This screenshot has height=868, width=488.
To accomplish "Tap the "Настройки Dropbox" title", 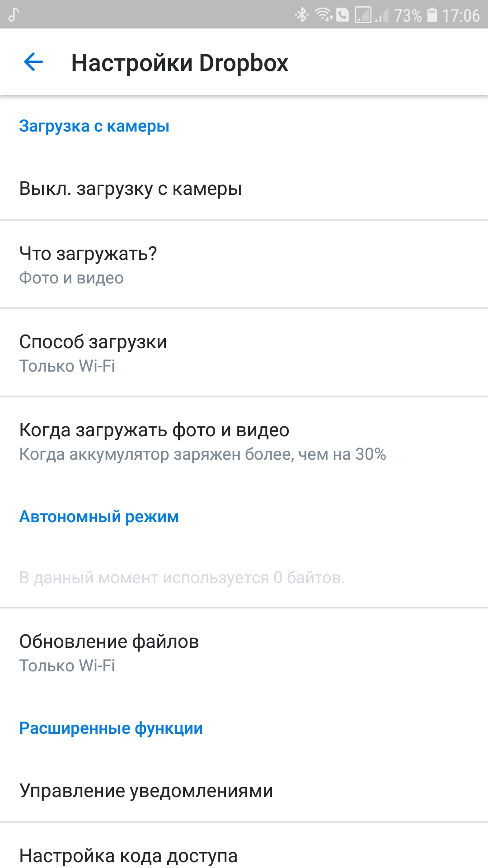I will 179,63.
